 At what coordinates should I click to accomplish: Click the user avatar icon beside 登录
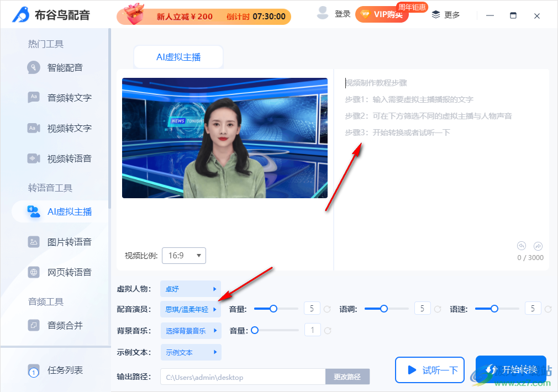pyautogui.click(x=323, y=14)
